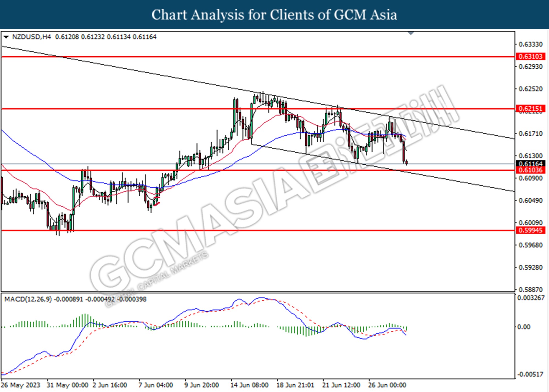Click the chart shift triangle marker at top

click(411, 33)
